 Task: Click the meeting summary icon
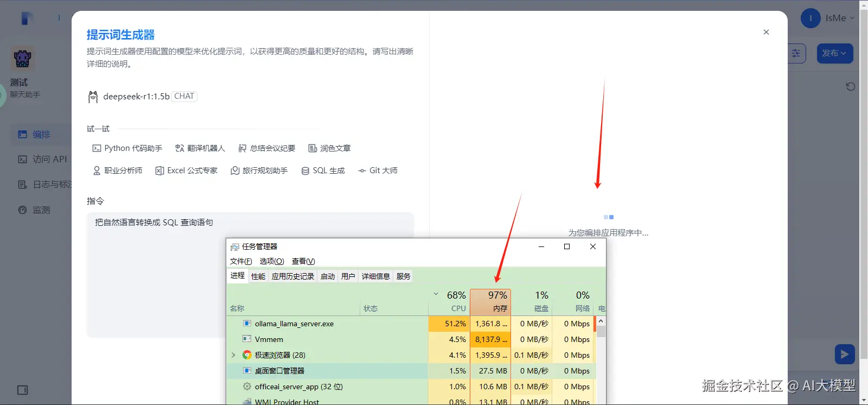[242, 148]
